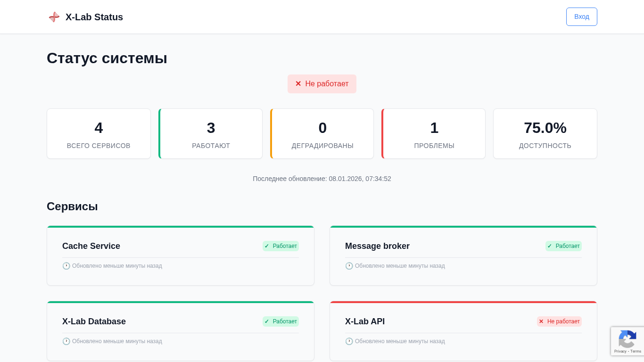Click the Работает badge on X-Lab Database
Viewport: 644px width, 362px height.
click(x=281, y=321)
